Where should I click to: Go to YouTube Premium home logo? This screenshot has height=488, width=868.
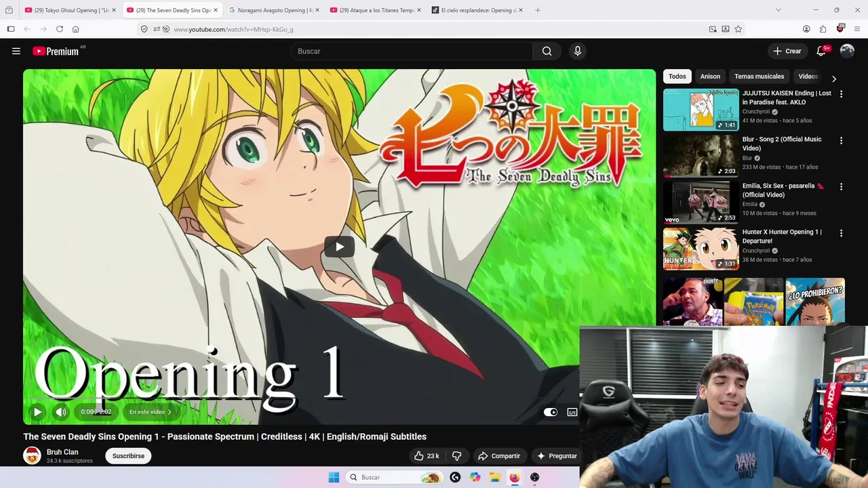click(x=57, y=51)
